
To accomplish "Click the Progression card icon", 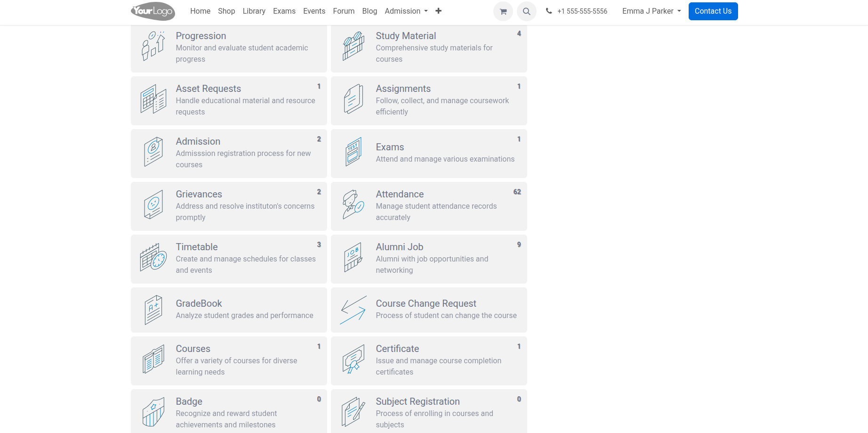I will point(153,46).
